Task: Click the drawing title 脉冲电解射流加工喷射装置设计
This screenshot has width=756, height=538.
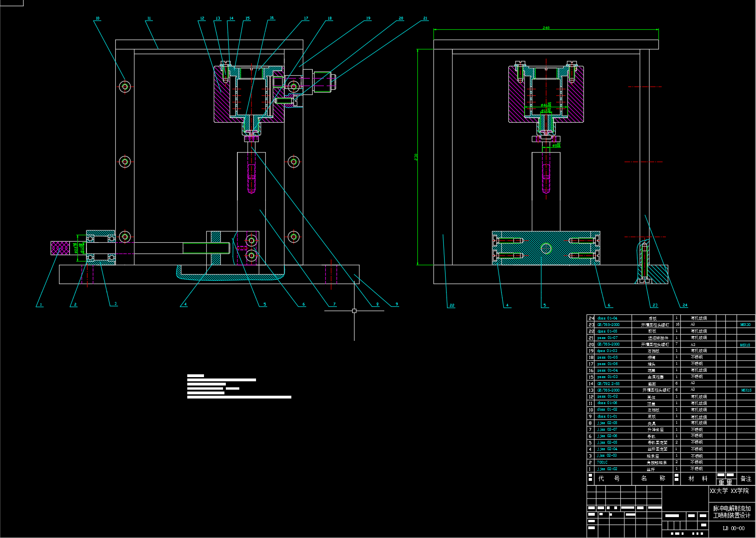Action: tap(732, 512)
